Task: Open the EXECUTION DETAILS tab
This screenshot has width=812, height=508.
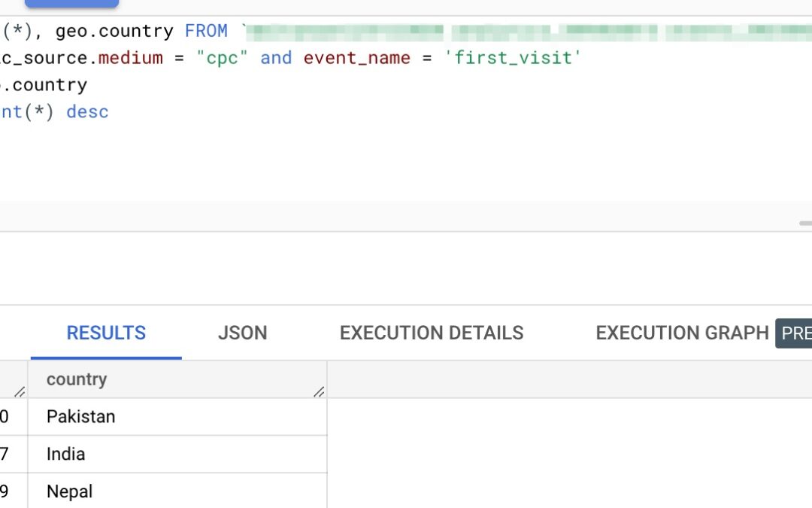Action: point(432,333)
